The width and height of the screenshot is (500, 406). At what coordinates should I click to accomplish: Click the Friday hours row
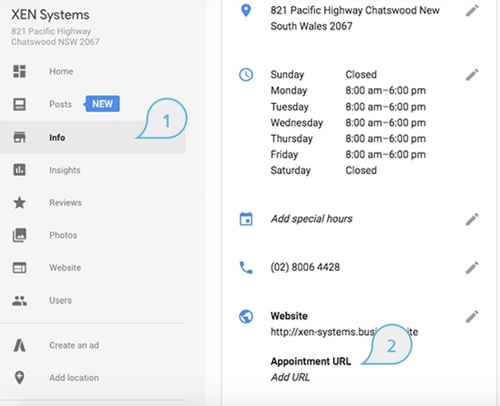348,154
